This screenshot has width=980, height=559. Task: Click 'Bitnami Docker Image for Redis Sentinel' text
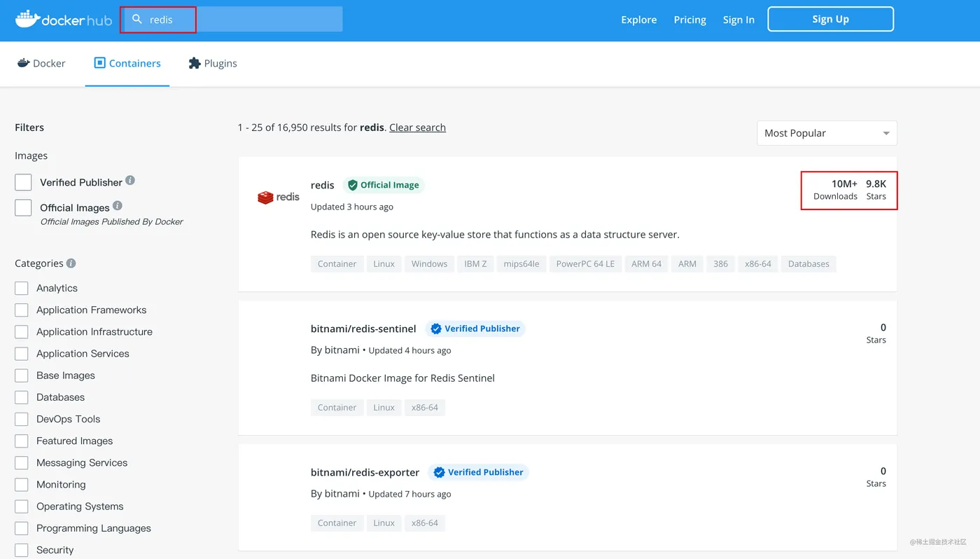[x=402, y=378]
